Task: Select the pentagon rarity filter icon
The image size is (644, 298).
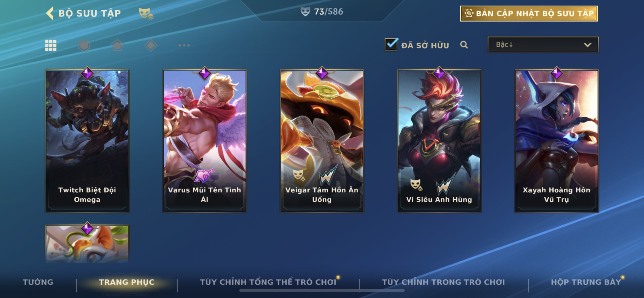Action: 117,45
